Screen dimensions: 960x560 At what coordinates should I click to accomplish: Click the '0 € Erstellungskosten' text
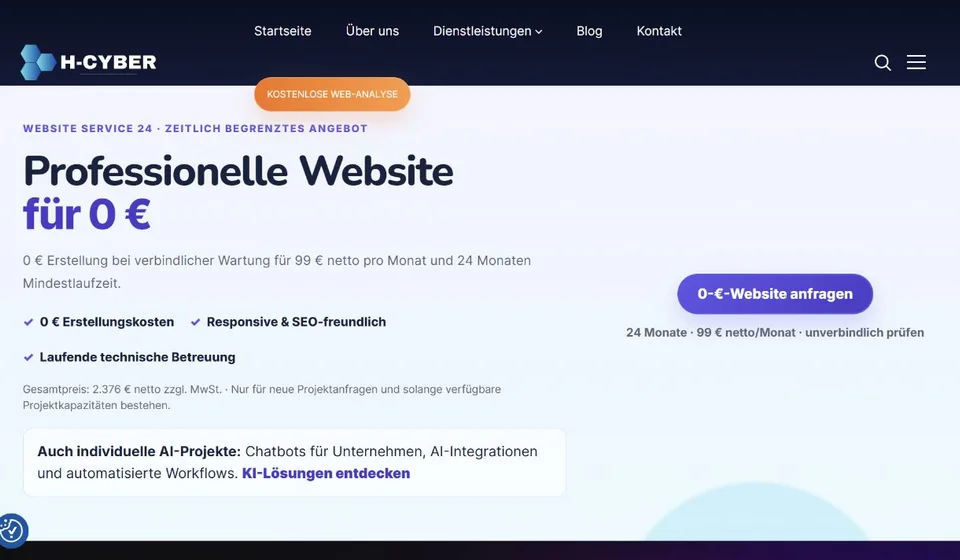click(x=107, y=322)
